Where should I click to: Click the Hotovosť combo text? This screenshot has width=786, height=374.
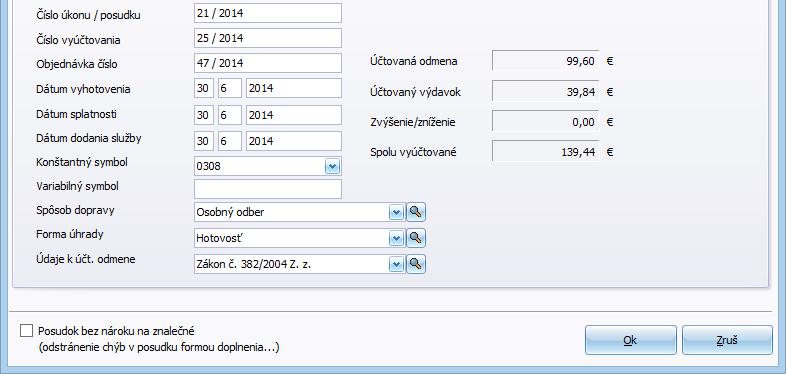(220, 239)
